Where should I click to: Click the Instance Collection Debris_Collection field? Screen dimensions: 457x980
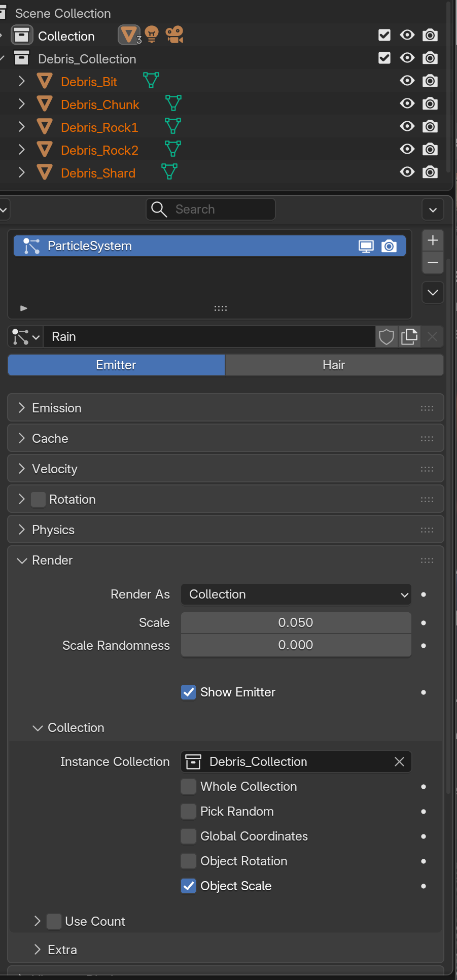pyautogui.click(x=296, y=762)
